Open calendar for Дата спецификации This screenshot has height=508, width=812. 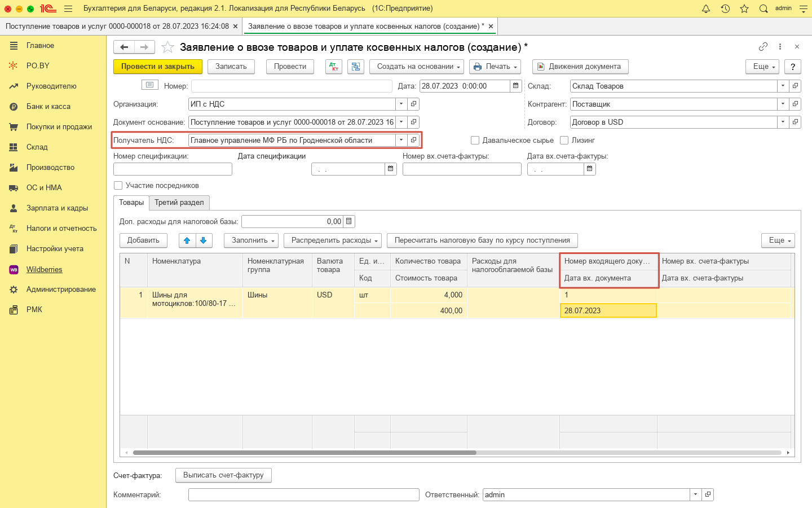pos(391,169)
